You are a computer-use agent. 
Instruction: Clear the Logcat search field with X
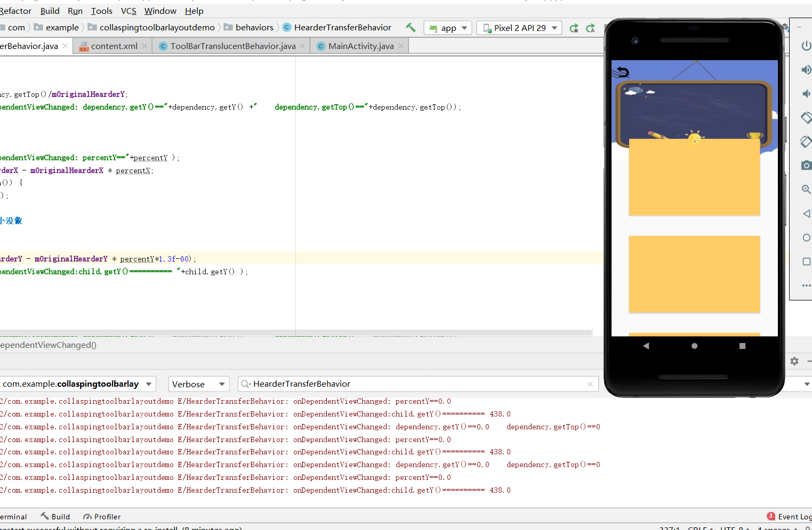(x=590, y=384)
